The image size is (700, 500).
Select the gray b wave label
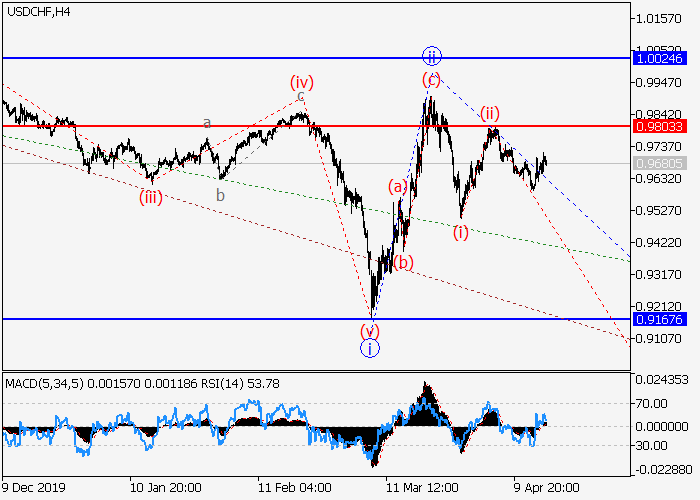click(x=220, y=194)
